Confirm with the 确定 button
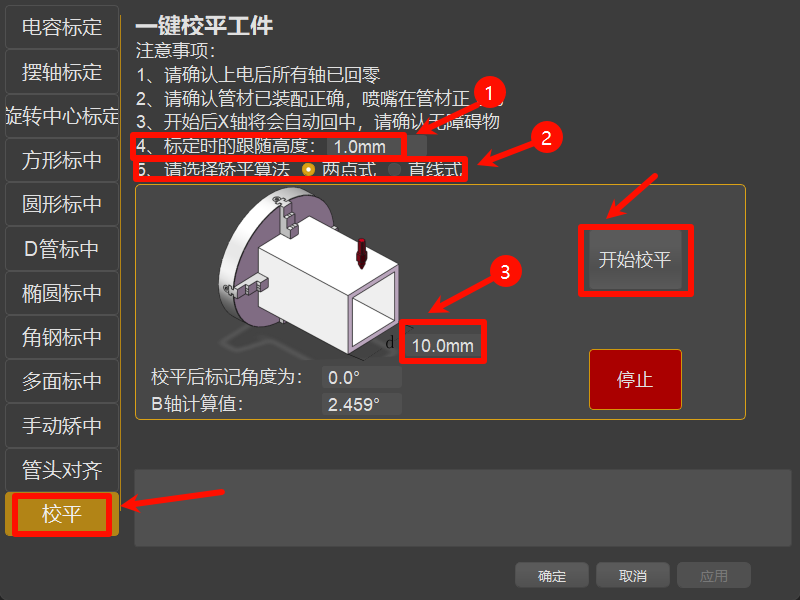 pos(552,576)
